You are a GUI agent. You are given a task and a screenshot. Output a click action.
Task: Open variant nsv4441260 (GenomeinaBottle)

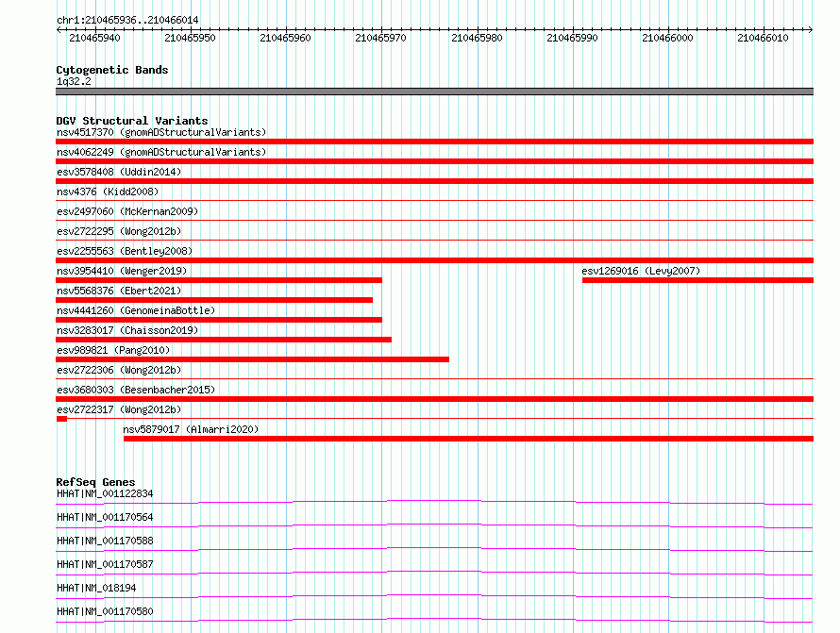click(136, 310)
